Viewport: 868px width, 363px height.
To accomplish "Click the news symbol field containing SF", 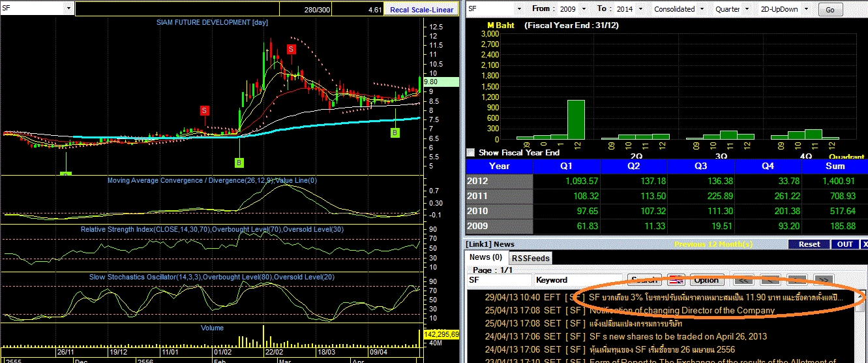I will click(499, 280).
